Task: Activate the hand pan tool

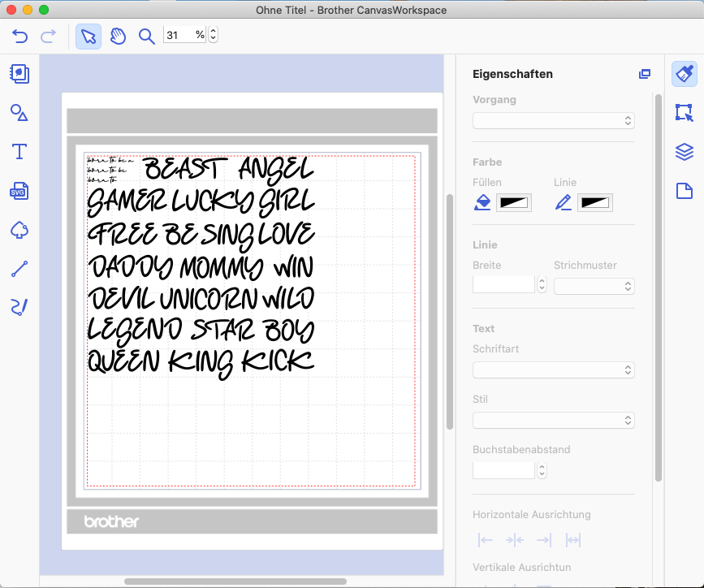Action: [x=118, y=37]
